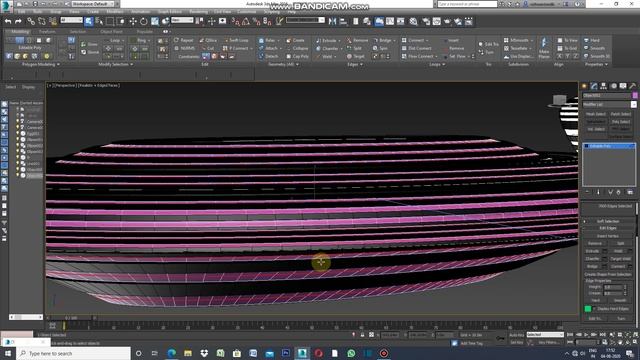This screenshot has width=640, height=360.
Task: Expand the Geometry (All) panel
Action: [x=283, y=64]
